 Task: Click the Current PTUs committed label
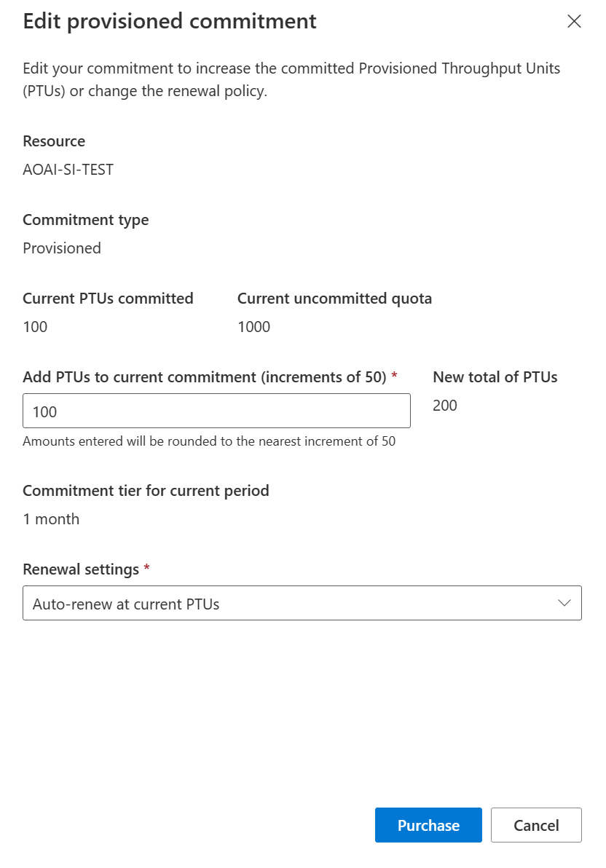pos(108,299)
